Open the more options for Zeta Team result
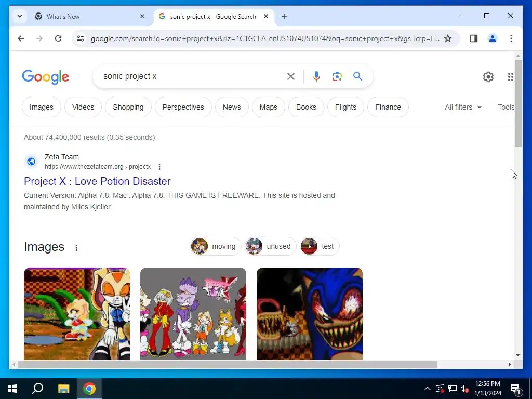This screenshot has height=399, width=532. coord(159,167)
